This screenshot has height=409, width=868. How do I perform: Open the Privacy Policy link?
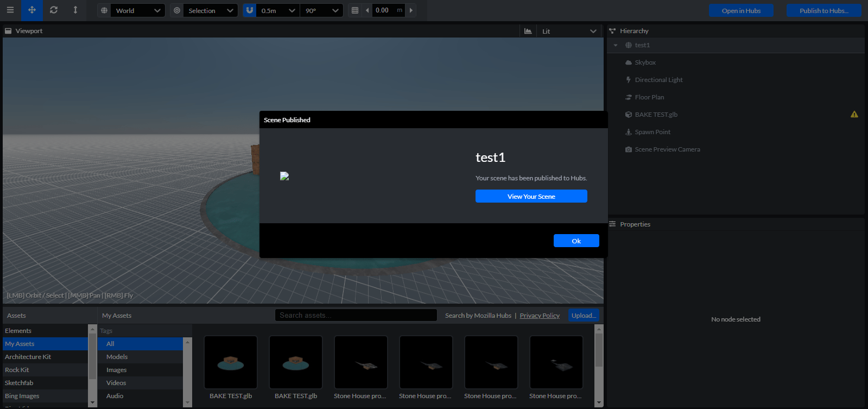click(x=540, y=316)
